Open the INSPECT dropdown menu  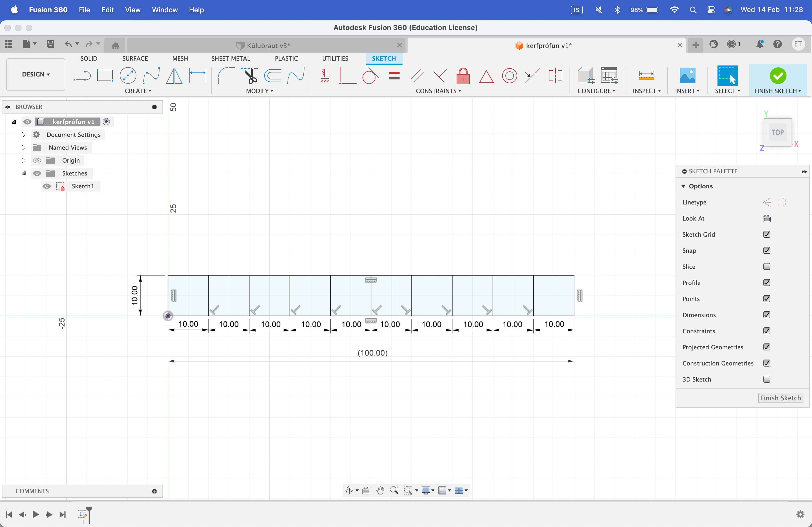pos(647,91)
